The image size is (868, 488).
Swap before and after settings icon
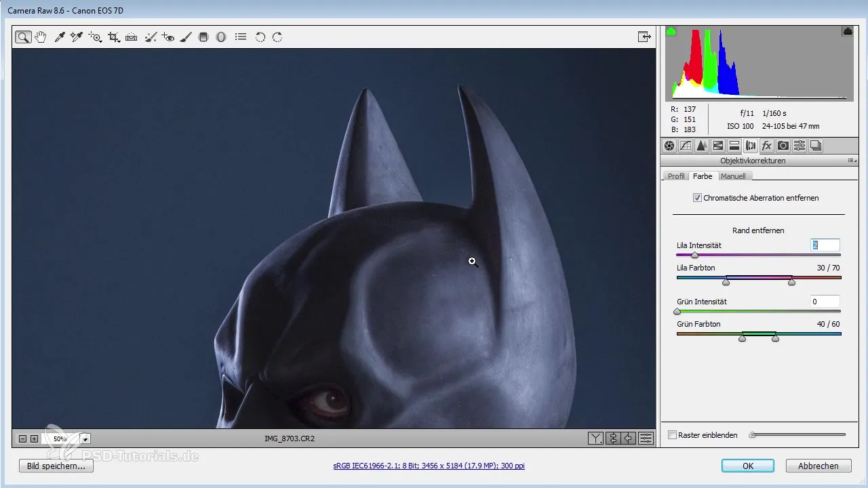click(612, 439)
